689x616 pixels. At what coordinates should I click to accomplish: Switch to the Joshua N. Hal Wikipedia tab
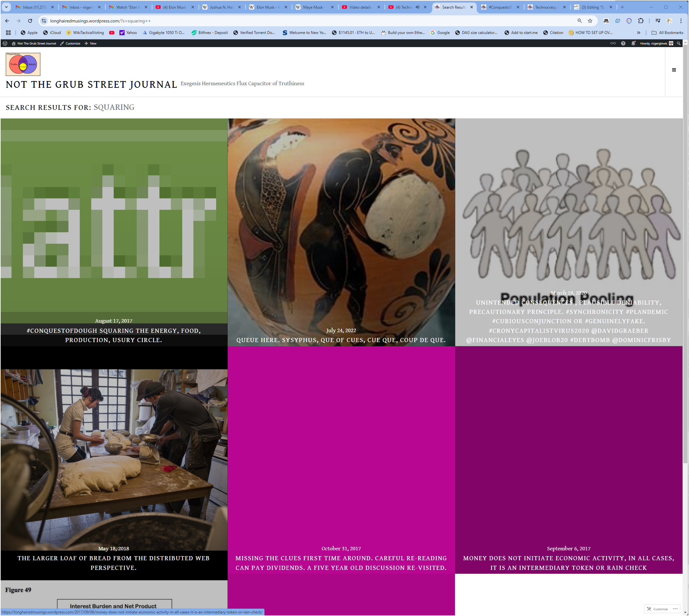tap(221, 7)
